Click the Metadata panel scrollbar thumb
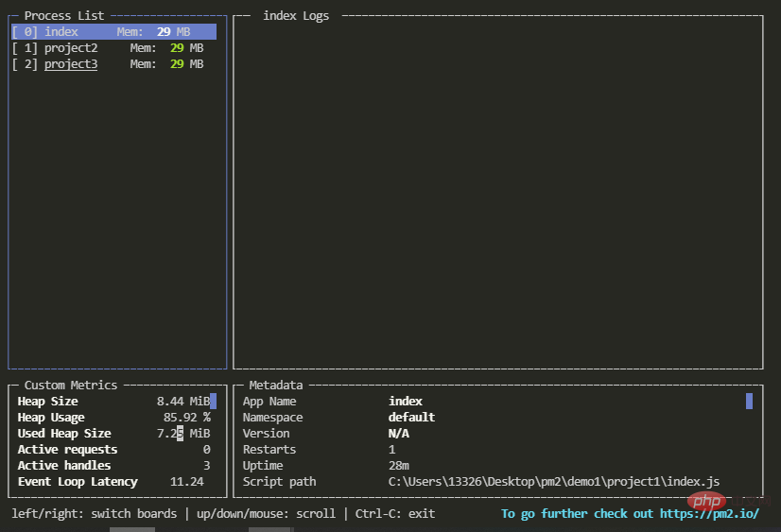The width and height of the screenshot is (781, 532). click(749, 401)
